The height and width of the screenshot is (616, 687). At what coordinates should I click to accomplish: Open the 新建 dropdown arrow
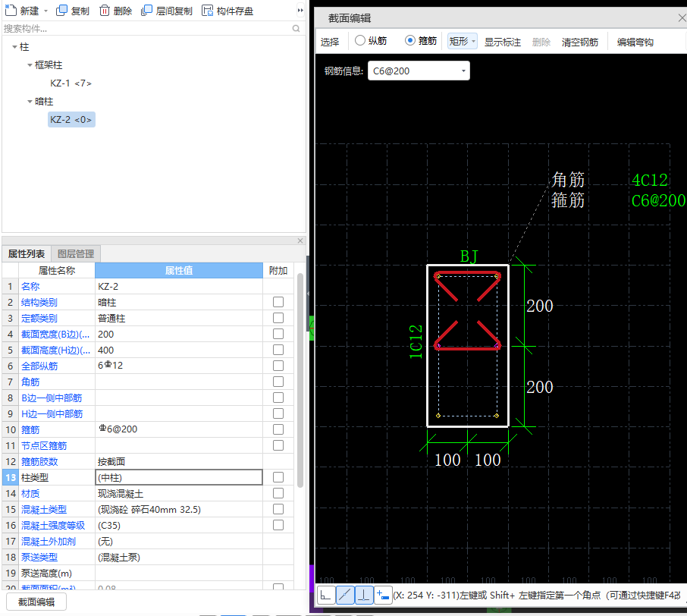pos(45,11)
